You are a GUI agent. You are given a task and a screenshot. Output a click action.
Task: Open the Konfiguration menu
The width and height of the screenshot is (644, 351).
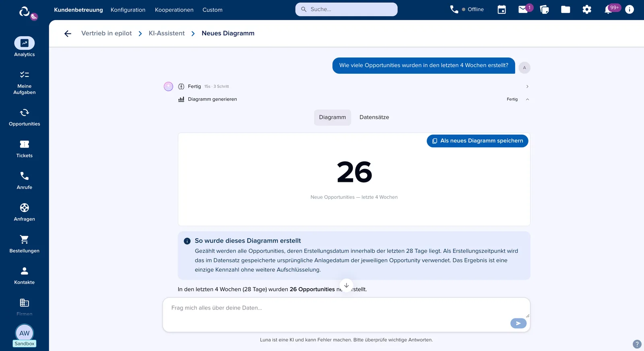click(128, 10)
